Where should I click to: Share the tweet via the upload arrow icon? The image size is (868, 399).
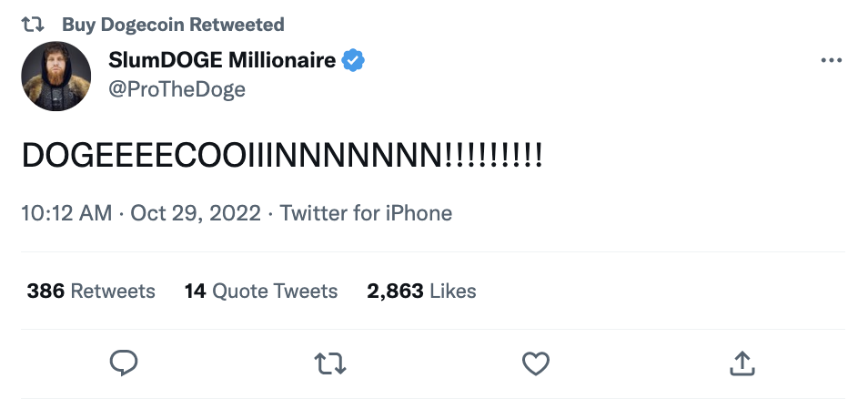[742, 363]
